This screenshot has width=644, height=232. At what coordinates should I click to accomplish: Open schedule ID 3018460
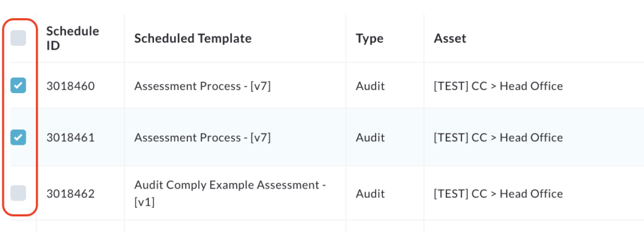(x=70, y=86)
